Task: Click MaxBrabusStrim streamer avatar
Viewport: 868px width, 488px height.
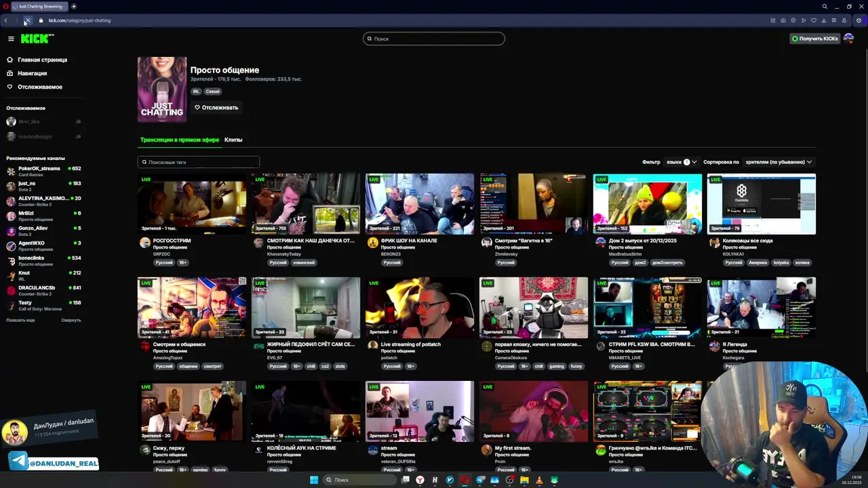Action: coord(600,243)
